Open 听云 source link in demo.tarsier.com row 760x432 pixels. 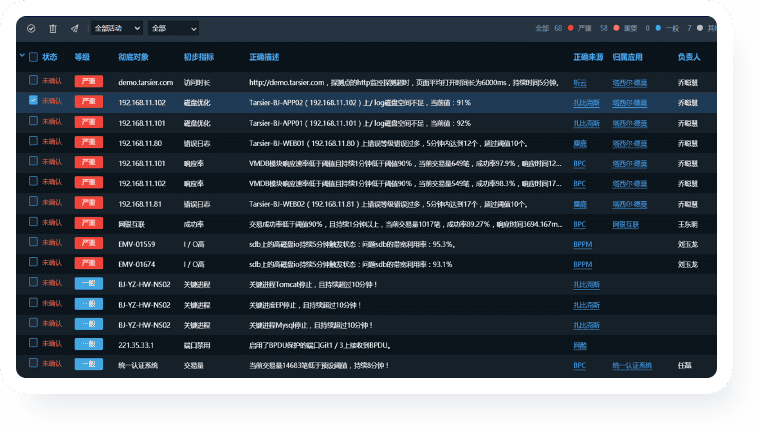(580, 83)
